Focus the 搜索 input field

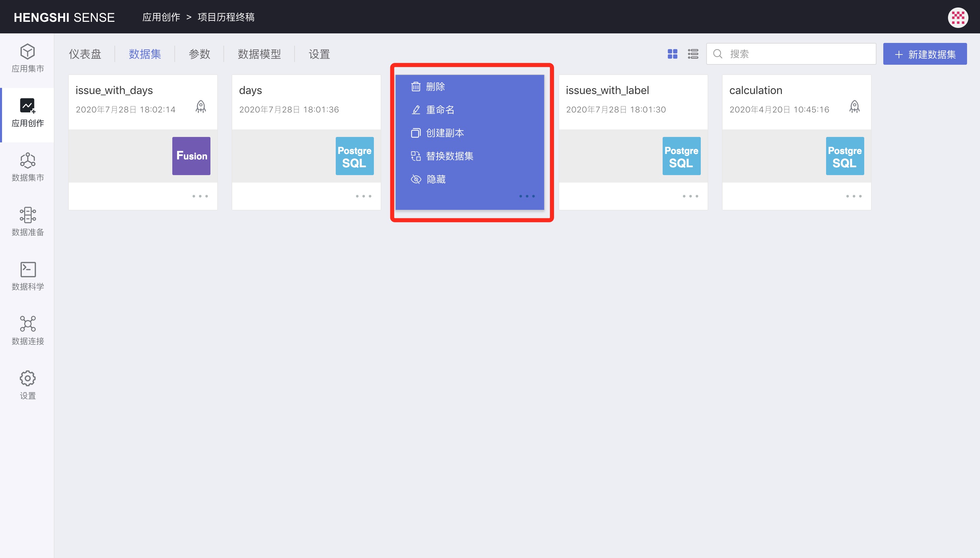[x=791, y=54]
